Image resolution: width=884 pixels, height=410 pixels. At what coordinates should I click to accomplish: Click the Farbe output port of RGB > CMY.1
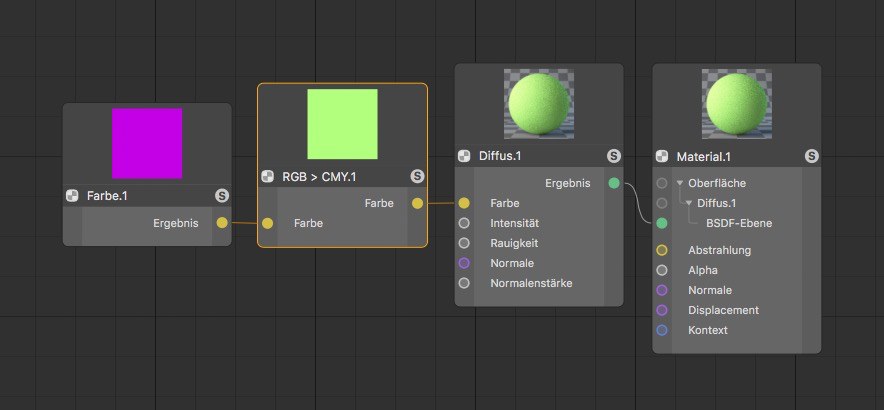click(417, 204)
